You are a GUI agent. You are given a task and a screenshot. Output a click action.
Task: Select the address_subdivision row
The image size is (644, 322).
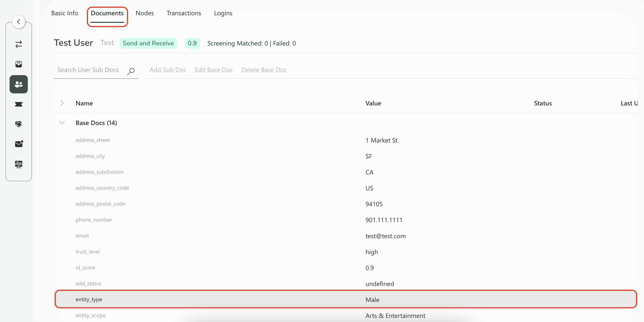345,172
